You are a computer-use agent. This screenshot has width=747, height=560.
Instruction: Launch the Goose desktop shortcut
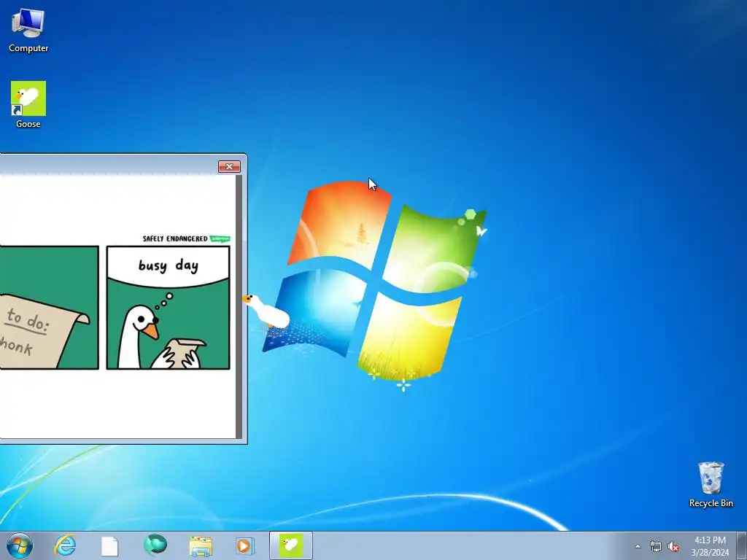[28, 104]
